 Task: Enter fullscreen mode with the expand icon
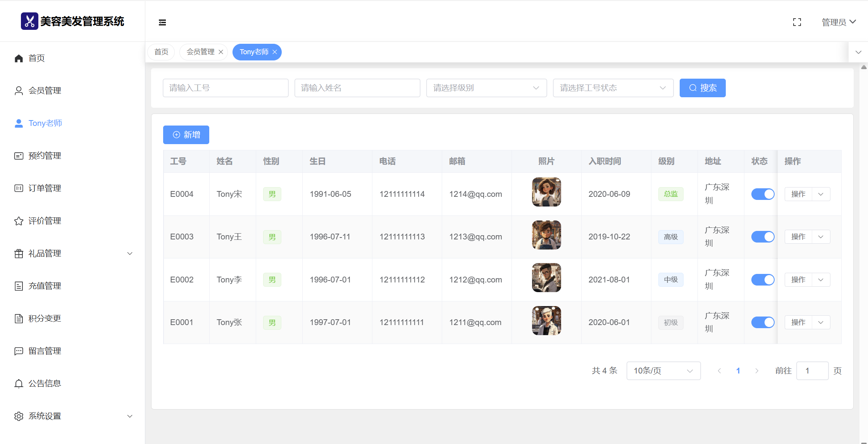pyautogui.click(x=797, y=22)
